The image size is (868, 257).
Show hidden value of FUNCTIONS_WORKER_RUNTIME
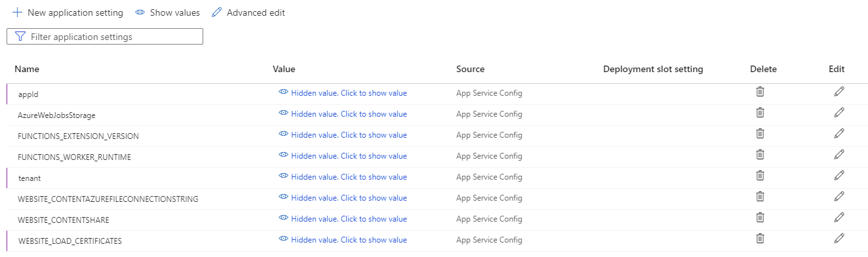click(343, 156)
